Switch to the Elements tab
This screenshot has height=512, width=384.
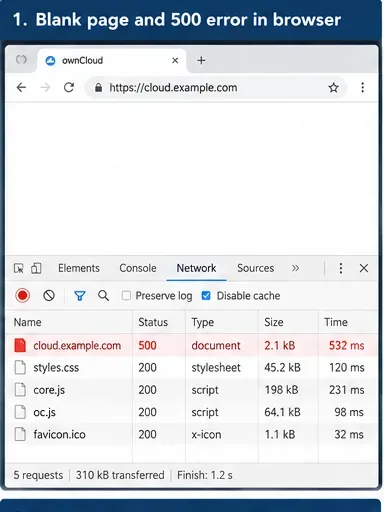tap(79, 268)
